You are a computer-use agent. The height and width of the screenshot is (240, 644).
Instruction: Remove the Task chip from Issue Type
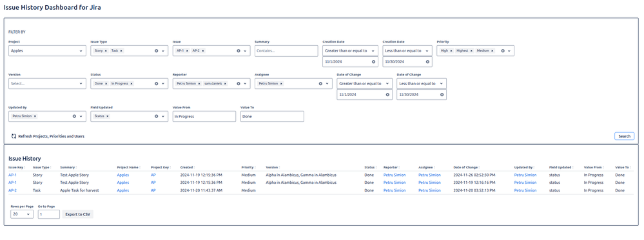(x=122, y=50)
